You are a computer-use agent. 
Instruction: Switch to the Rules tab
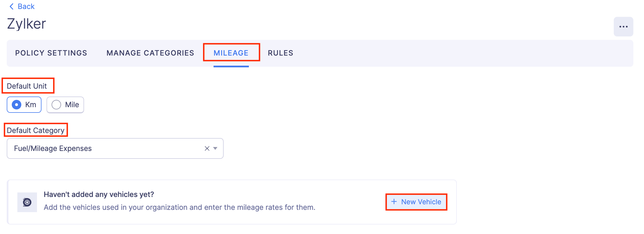point(280,53)
